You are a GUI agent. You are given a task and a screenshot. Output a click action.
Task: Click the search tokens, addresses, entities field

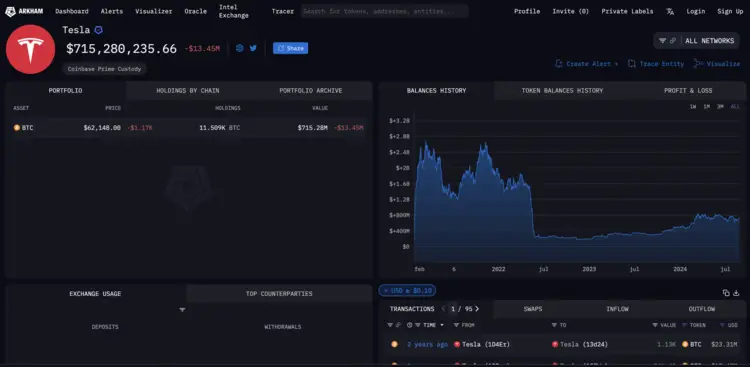[385, 11]
